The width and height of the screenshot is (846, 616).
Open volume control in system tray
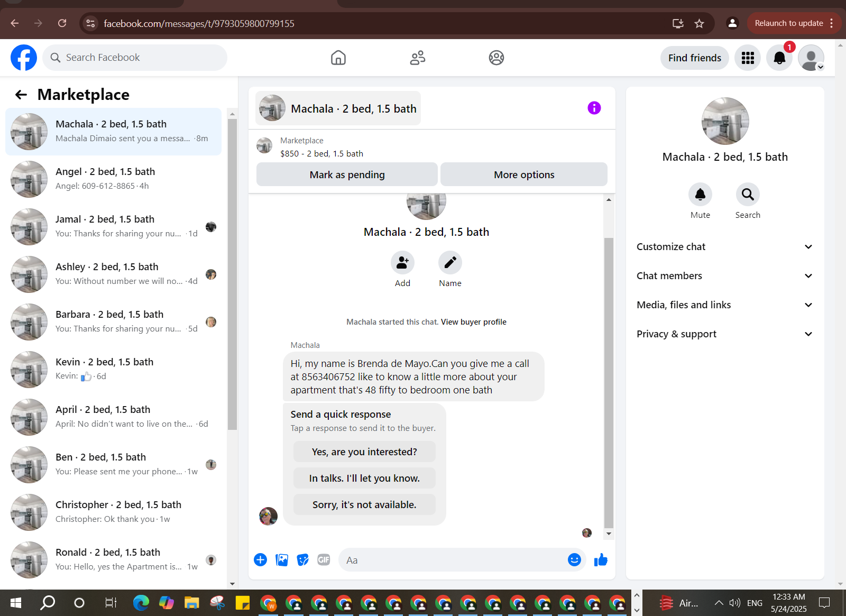[734, 603]
